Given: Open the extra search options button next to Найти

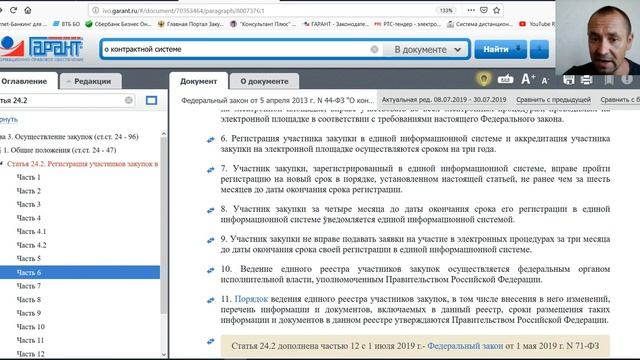Looking at the screenshot, I should (x=539, y=49).
